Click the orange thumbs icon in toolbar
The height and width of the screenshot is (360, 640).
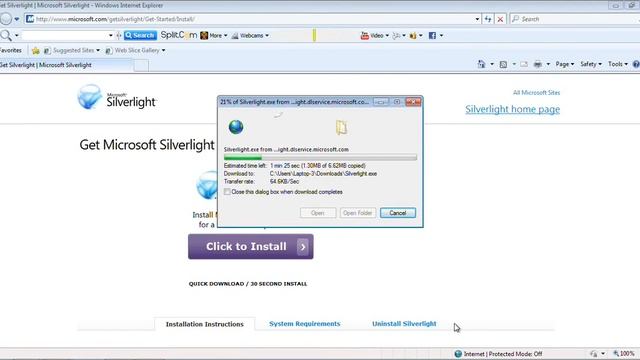tap(413, 36)
